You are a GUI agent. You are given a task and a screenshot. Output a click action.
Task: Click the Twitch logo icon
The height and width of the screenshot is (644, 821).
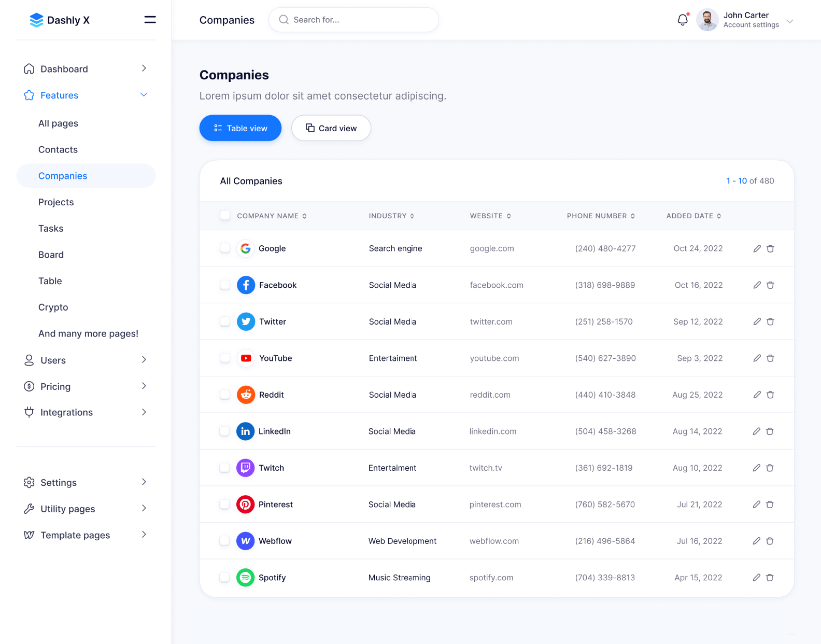pyautogui.click(x=245, y=468)
